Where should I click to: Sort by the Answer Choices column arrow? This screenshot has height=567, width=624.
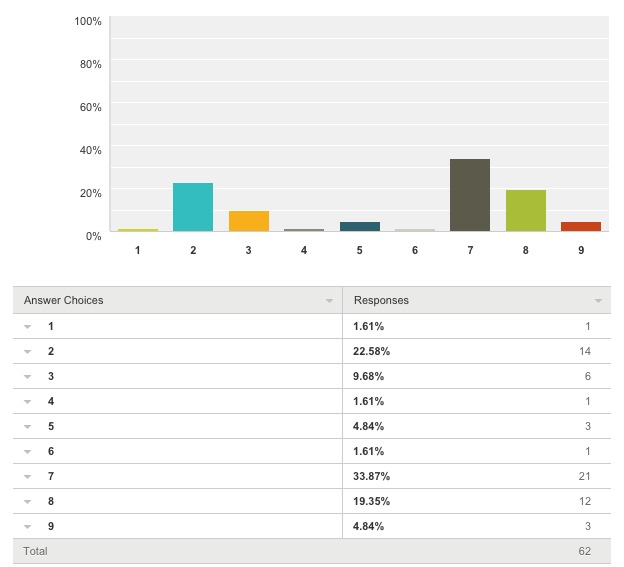(329, 301)
